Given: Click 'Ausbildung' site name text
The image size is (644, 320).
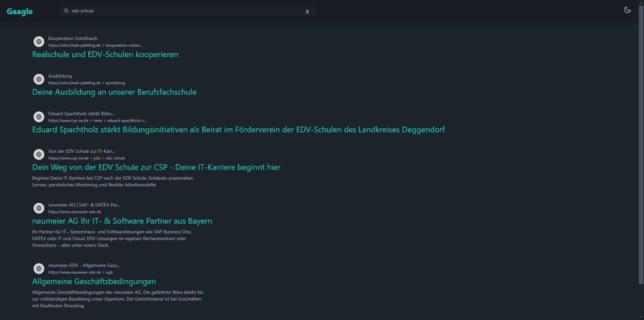Looking at the screenshot, I should tap(60, 76).
